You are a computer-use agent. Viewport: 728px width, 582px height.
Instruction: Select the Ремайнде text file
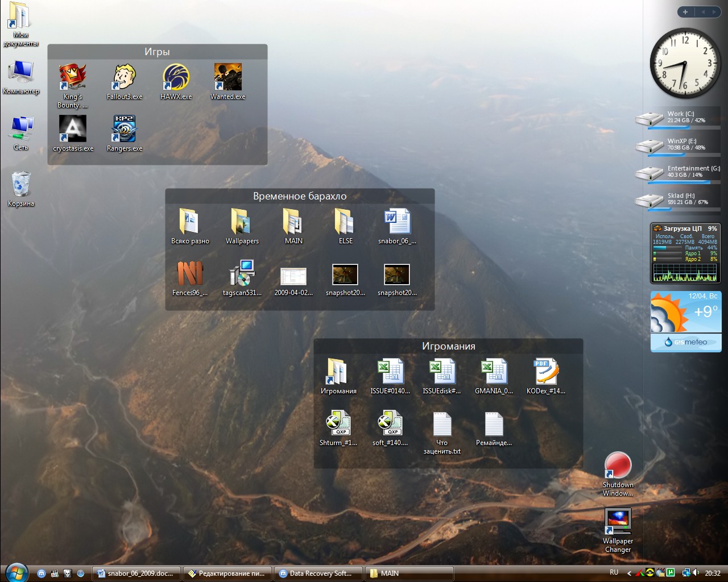coord(494,428)
